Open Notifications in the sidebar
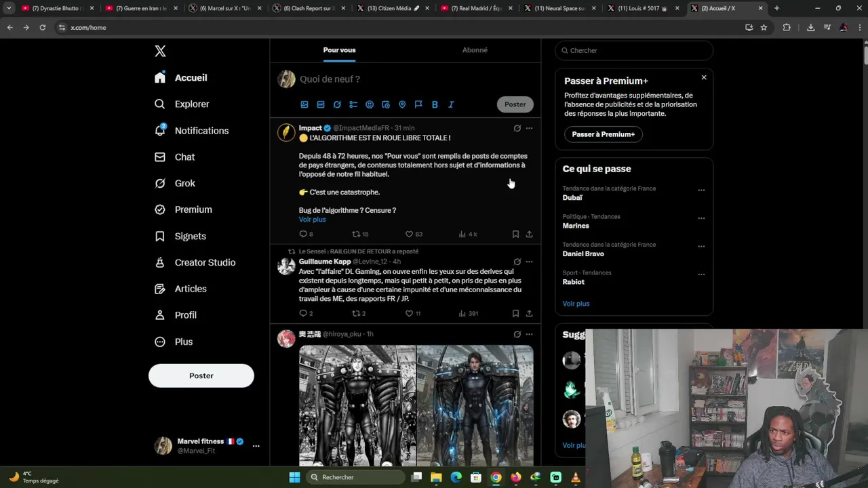868x488 pixels. (191, 131)
